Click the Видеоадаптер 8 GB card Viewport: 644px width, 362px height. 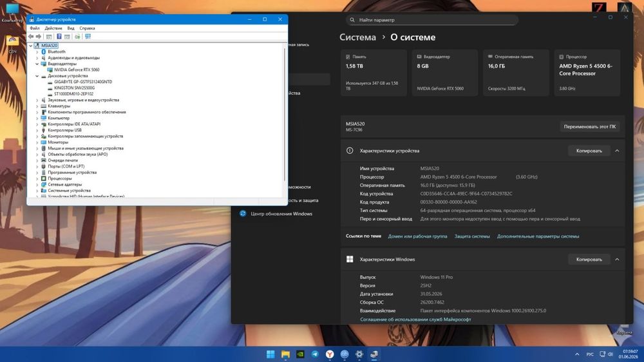[445, 73]
